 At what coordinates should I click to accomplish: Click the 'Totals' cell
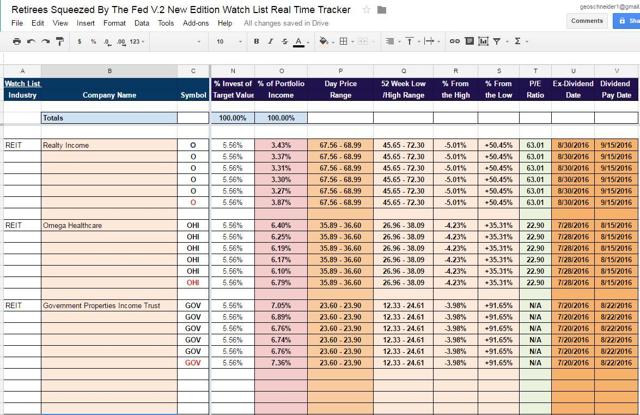(x=109, y=118)
